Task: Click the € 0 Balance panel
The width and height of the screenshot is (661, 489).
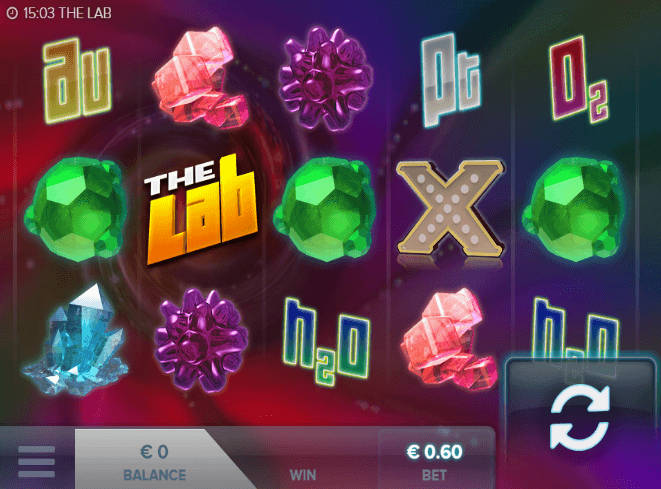Action: 154,461
